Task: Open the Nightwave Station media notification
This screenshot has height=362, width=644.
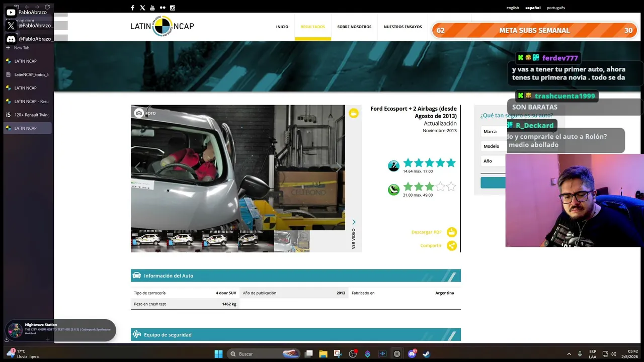Action: (x=60, y=330)
